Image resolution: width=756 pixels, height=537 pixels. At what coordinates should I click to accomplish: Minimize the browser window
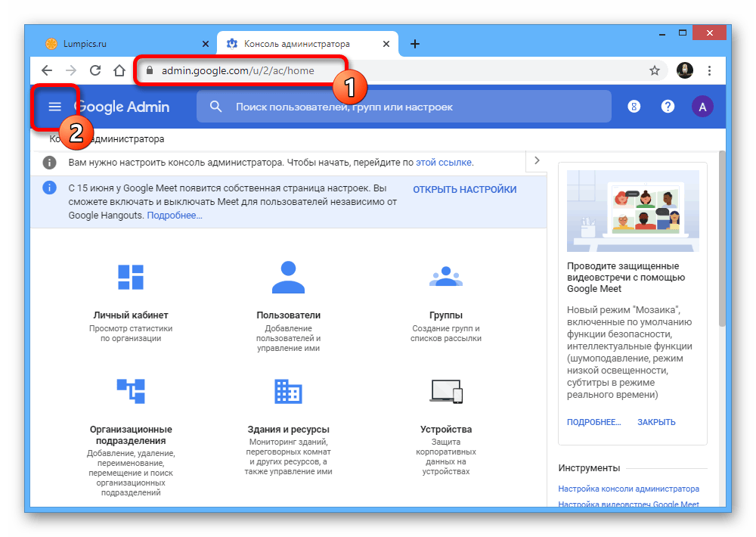(662, 33)
